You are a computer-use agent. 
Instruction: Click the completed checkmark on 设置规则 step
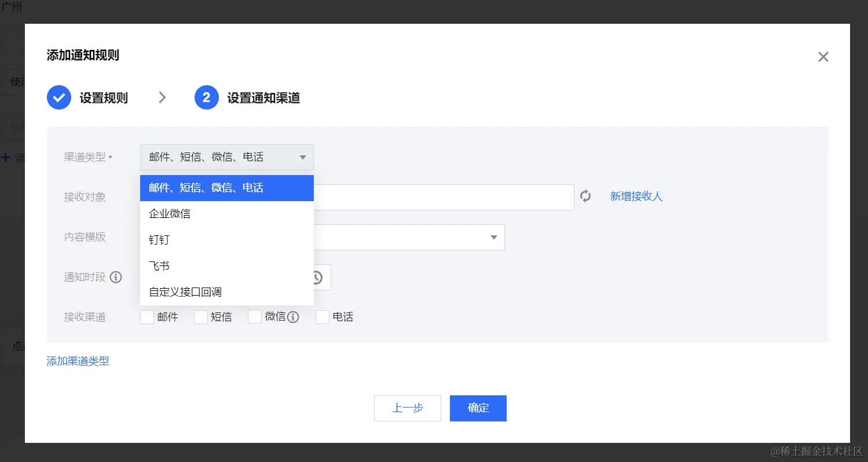[58, 97]
